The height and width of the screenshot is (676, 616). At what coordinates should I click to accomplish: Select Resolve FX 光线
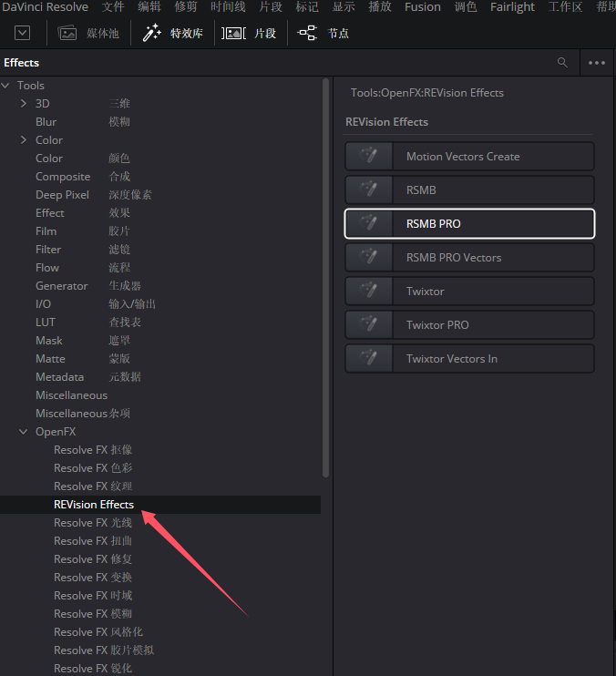tap(93, 523)
